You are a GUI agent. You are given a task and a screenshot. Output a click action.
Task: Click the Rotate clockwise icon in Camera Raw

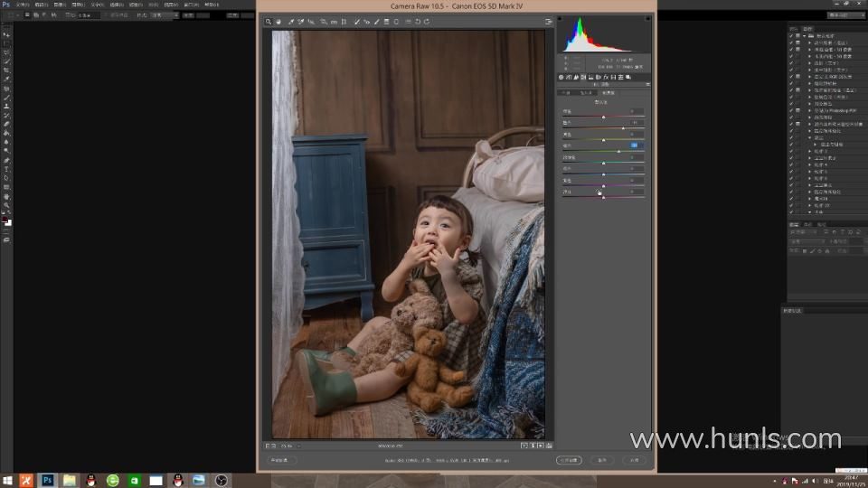(427, 22)
